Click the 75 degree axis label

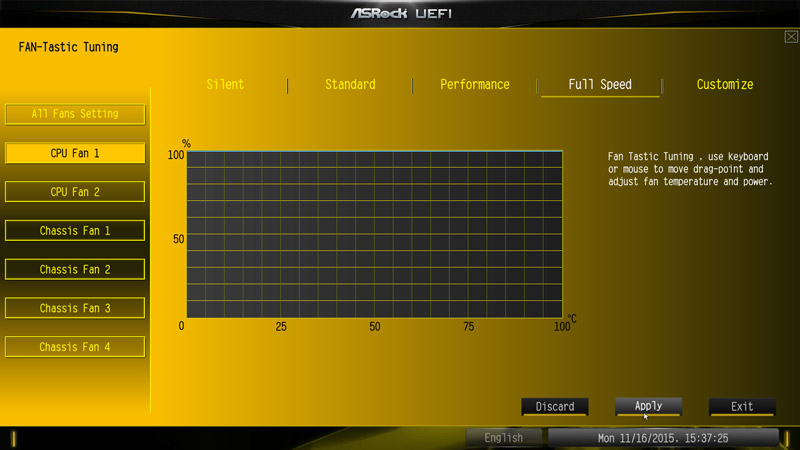[468, 327]
